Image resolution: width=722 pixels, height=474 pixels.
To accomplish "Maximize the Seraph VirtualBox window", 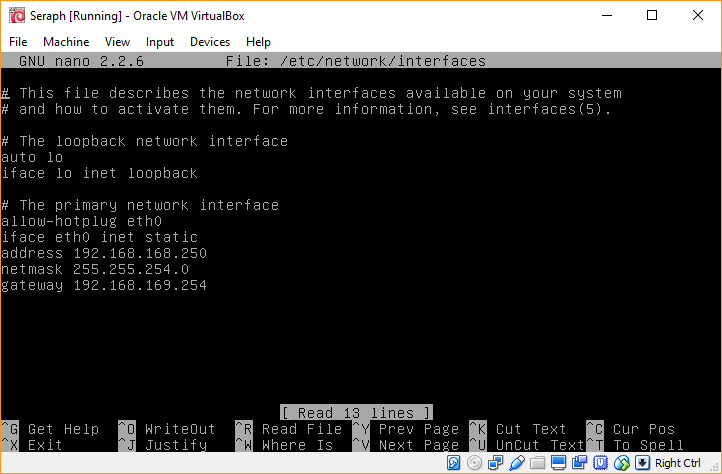I will click(652, 16).
